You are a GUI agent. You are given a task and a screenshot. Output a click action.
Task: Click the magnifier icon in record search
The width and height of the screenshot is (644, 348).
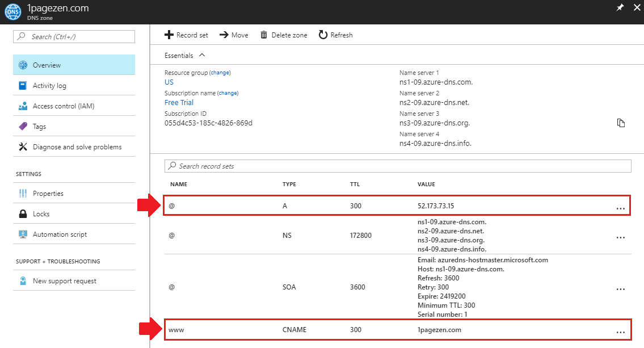(x=172, y=166)
